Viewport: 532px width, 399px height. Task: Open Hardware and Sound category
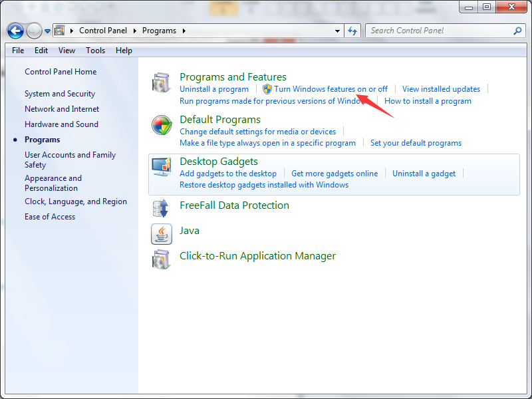(61, 124)
